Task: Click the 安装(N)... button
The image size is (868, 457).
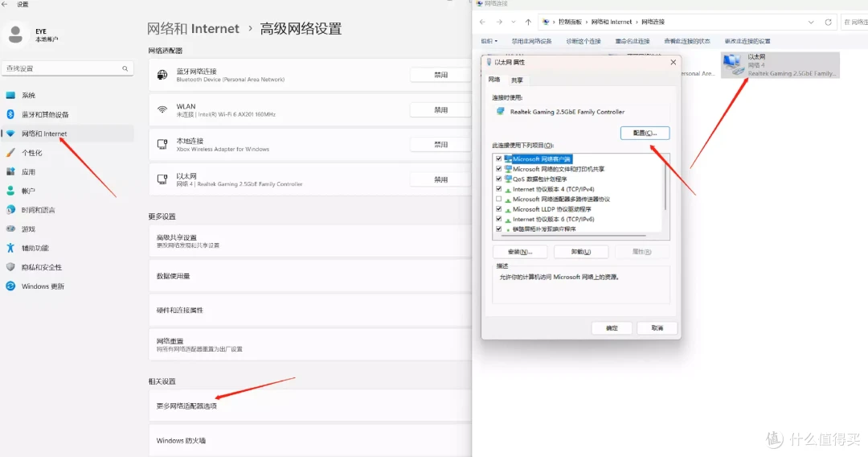Action: (x=520, y=252)
